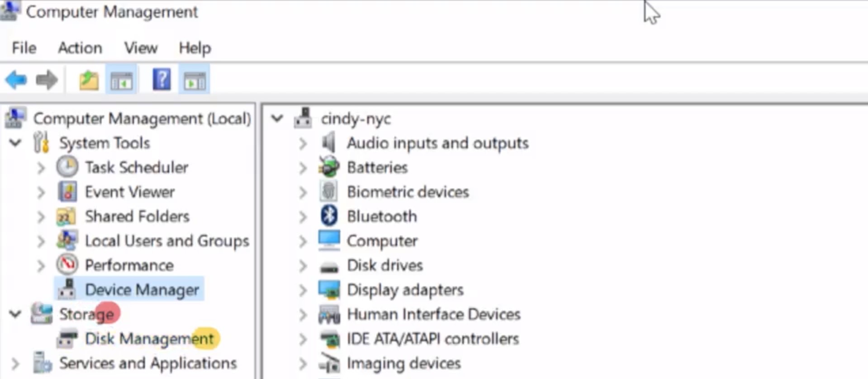Click the Performance gauge icon
The height and width of the screenshot is (379, 868).
67,265
